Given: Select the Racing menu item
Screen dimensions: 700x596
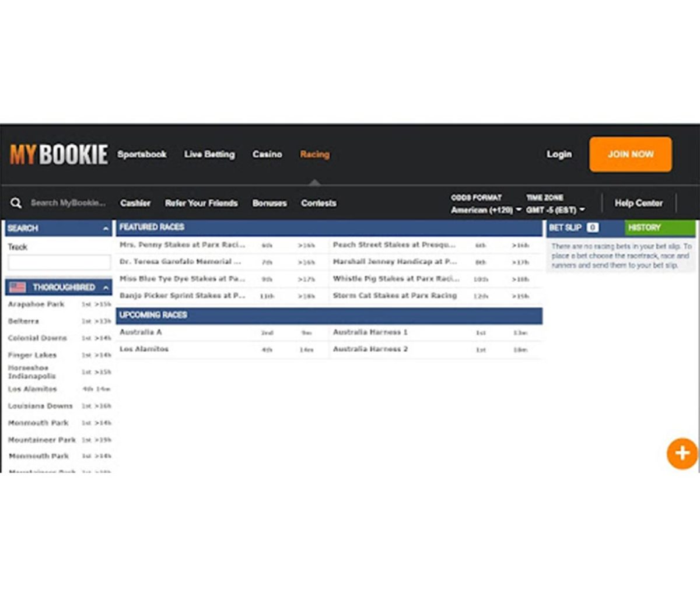Looking at the screenshot, I should pyautogui.click(x=315, y=154).
